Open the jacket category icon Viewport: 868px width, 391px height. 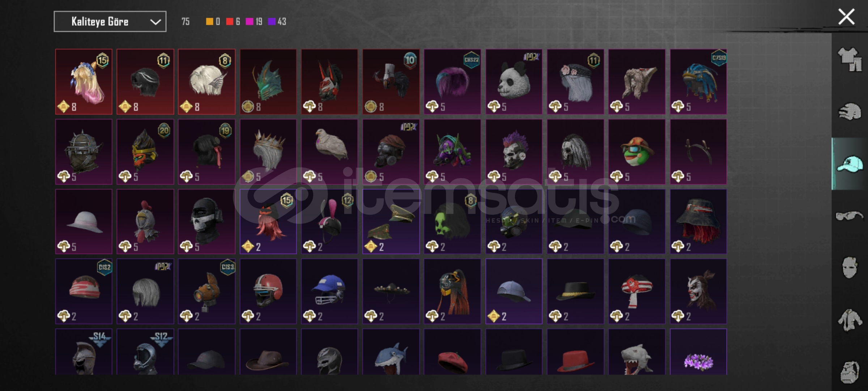click(849, 320)
